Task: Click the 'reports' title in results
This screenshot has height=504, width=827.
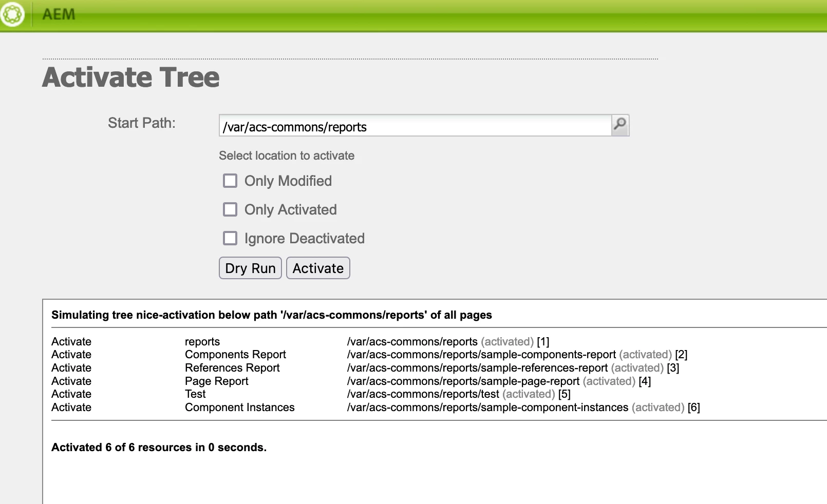Action: pyautogui.click(x=202, y=342)
